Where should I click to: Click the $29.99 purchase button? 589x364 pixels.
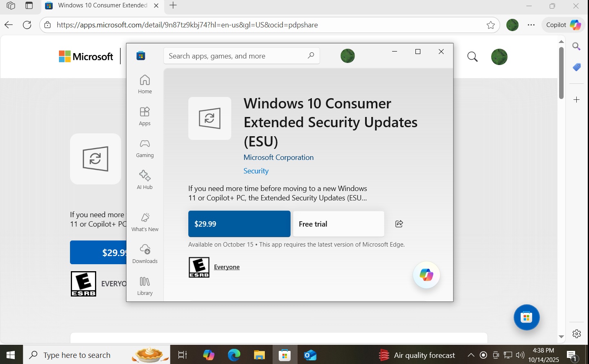[x=239, y=224]
